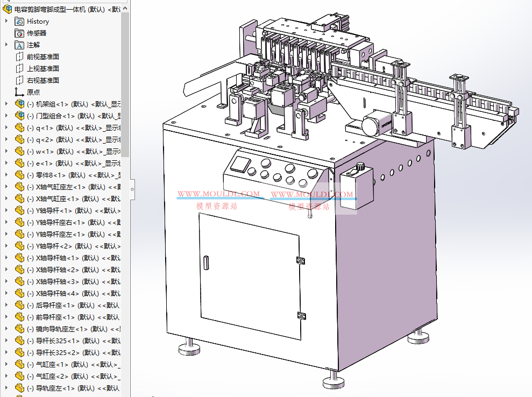Image resolution: width=532 pixels, height=397 pixels.
Task: Expand the 机架组<1> subassembly node
Action: (7, 104)
